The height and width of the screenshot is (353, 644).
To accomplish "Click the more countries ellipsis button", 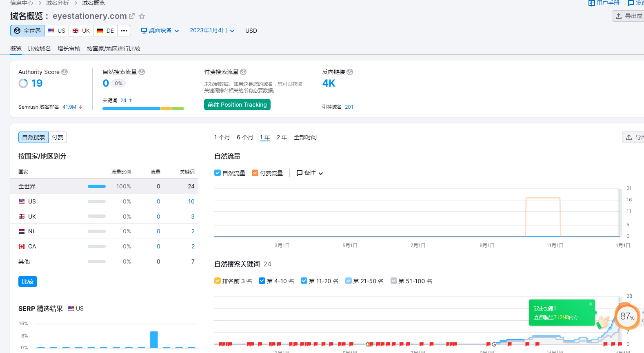I will (124, 31).
